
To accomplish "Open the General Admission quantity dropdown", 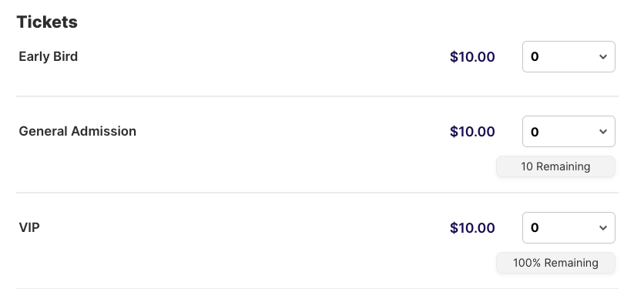I will (569, 132).
